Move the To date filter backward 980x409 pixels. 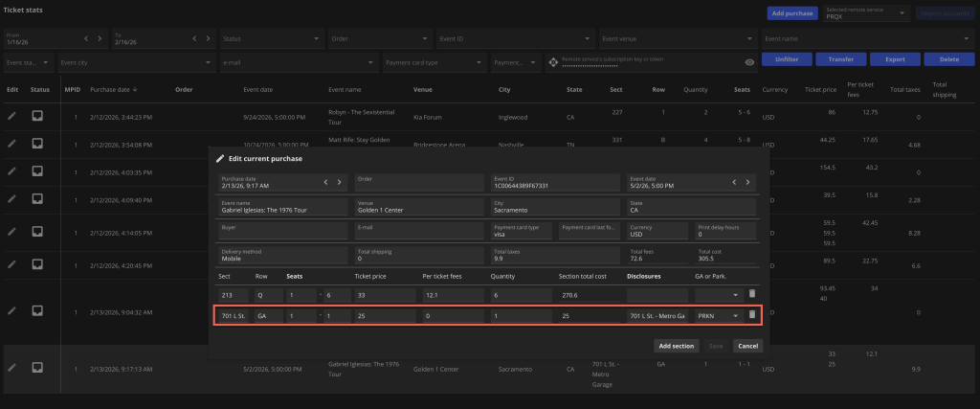[x=195, y=38]
